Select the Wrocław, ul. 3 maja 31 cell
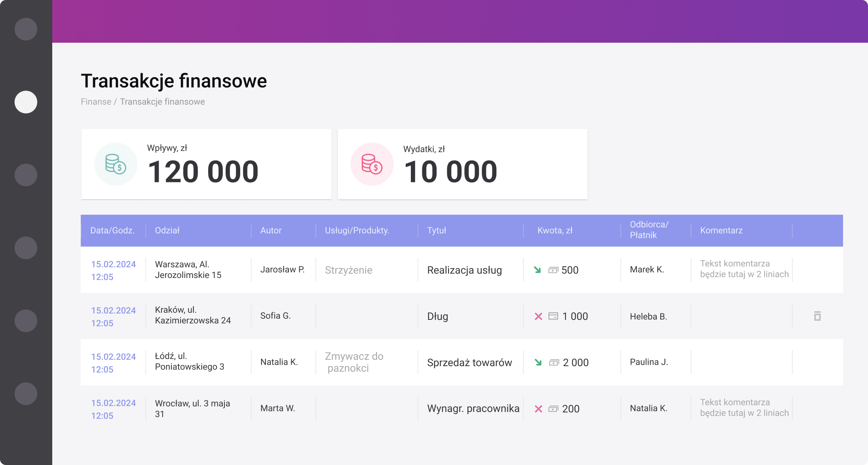Viewport: 868px width, 465px height. (x=192, y=408)
